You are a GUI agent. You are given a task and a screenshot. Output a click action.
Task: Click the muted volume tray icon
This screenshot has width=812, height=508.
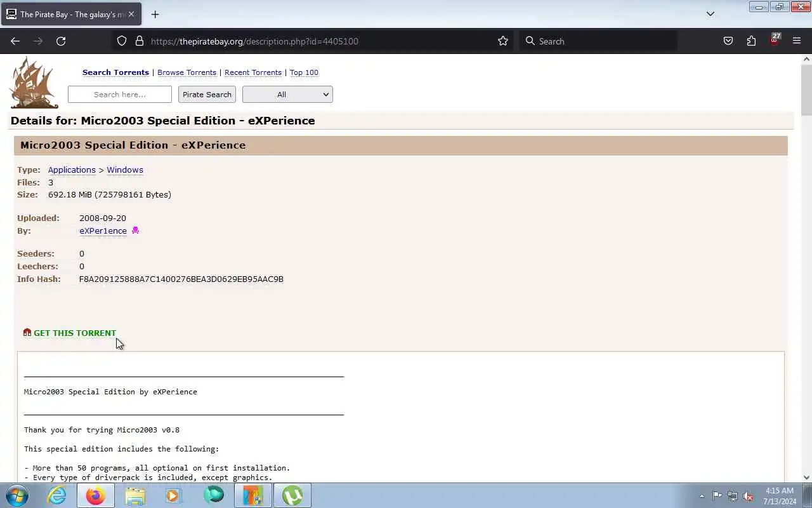[749, 496]
